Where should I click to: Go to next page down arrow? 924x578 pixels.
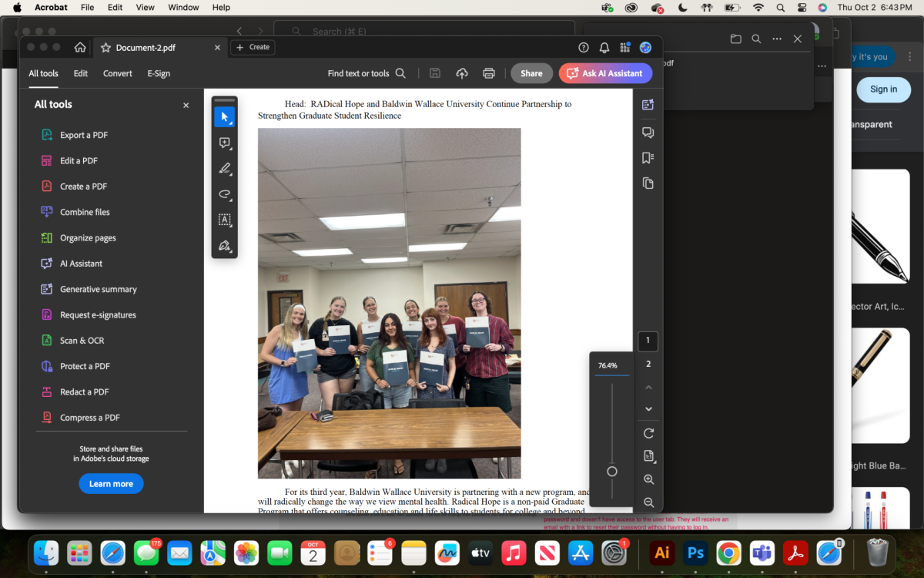coord(648,409)
